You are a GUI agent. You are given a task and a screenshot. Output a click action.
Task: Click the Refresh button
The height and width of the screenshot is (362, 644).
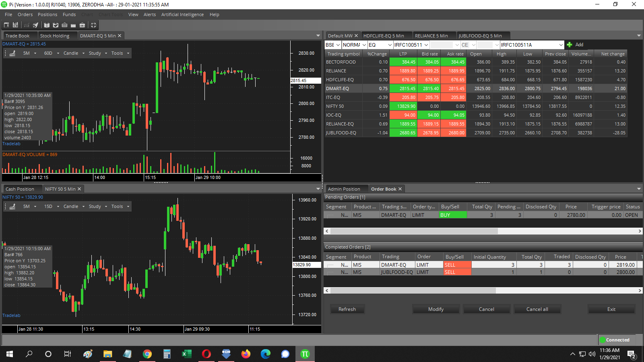pyautogui.click(x=347, y=309)
